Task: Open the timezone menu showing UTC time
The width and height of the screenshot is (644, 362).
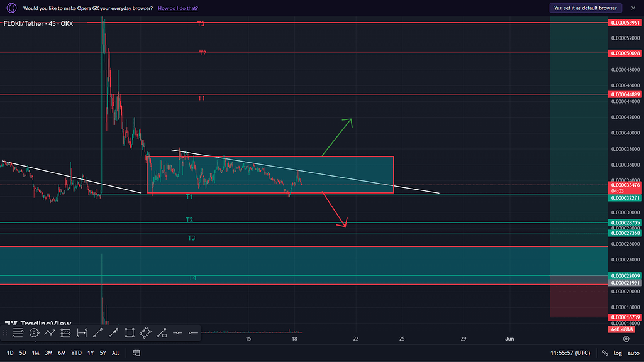Action: [x=570, y=353]
